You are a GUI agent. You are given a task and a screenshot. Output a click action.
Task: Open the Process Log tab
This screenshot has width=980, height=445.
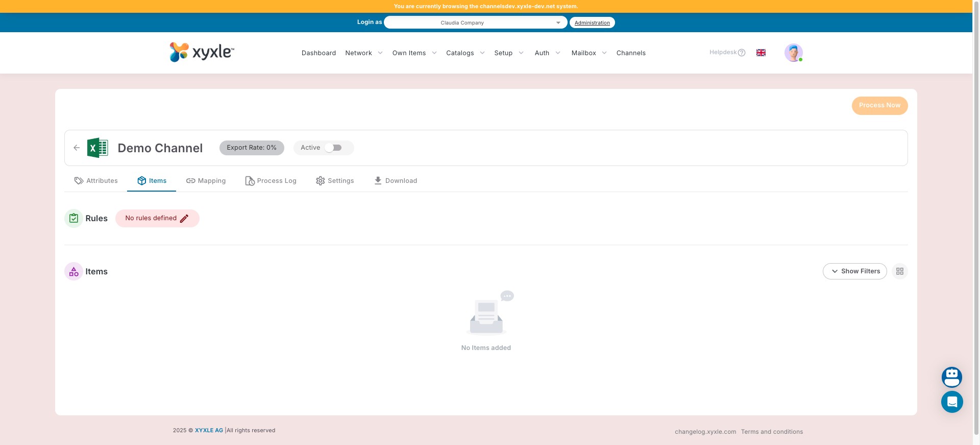[x=271, y=181]
